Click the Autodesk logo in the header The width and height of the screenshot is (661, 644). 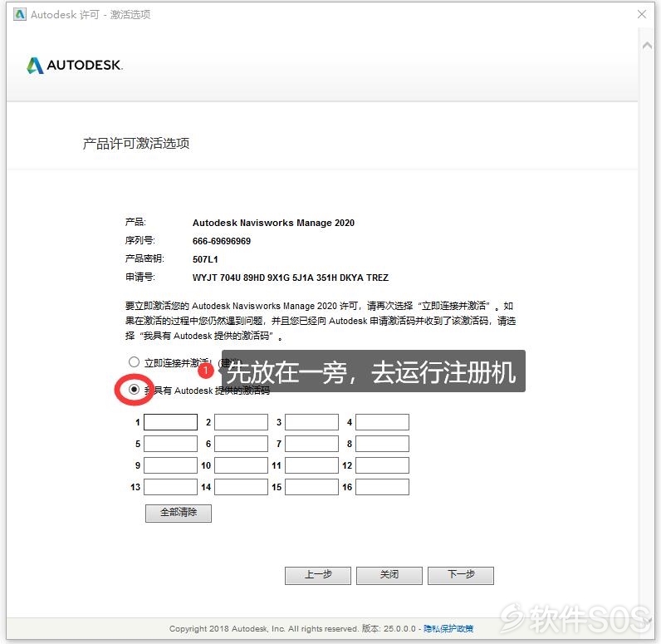click(x=75, y=65)
